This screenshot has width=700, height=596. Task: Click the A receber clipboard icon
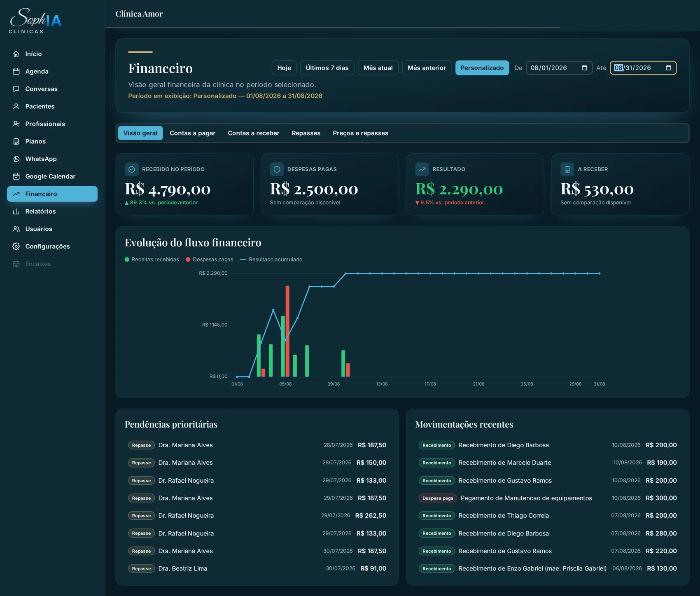[x=567, y=169]
